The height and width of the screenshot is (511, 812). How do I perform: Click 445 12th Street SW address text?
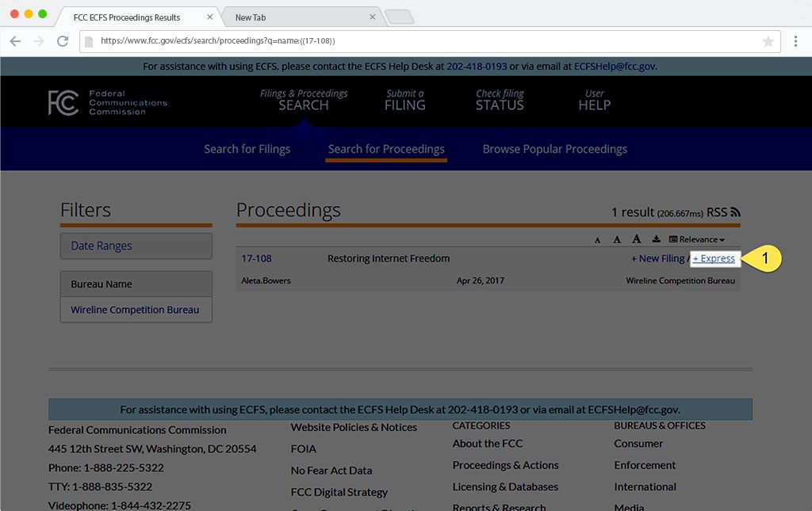[152, 448]
